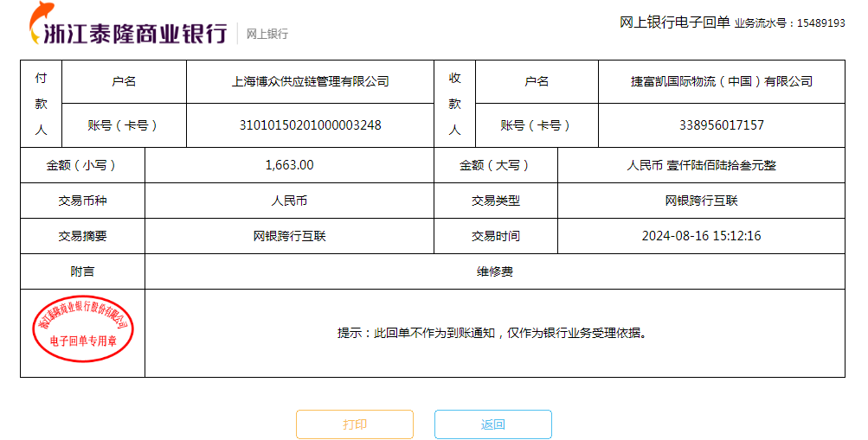Click payer name 上海博众供应链管理有限公司

tap(310, 81)
